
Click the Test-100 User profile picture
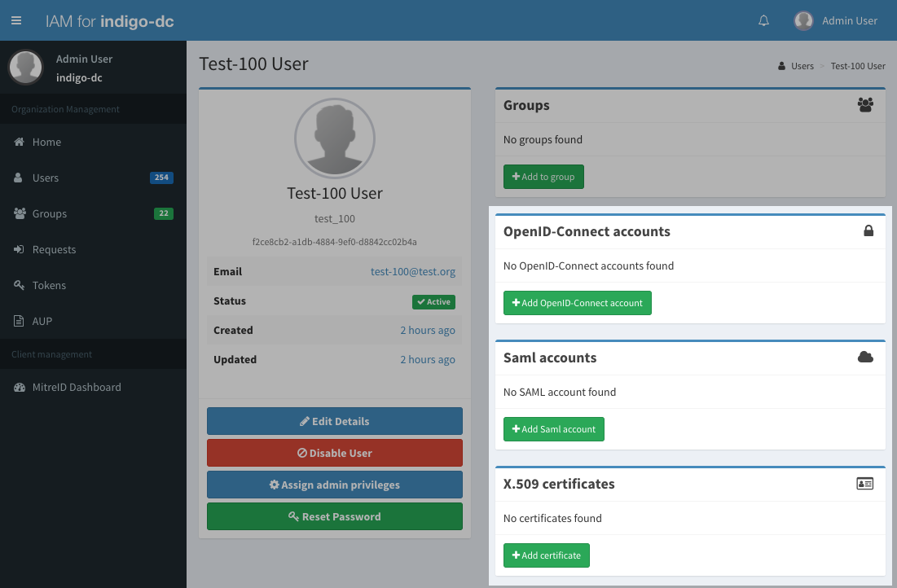pos(334,138)
